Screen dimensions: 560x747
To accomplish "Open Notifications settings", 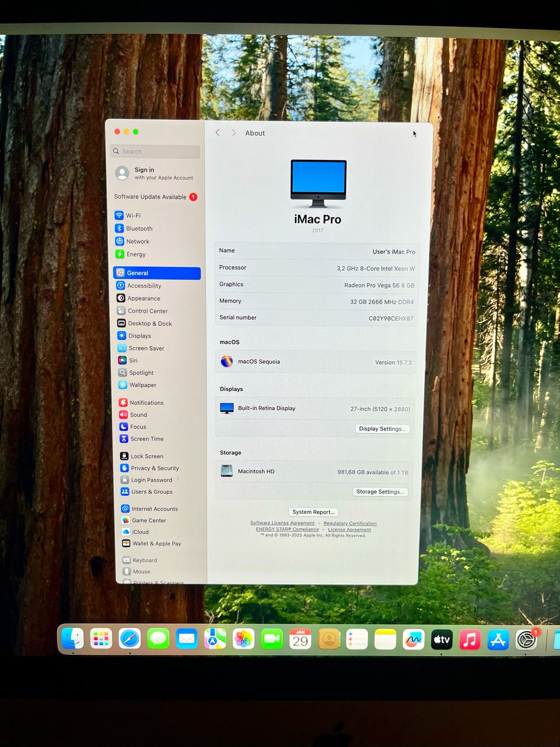I will click(141, 403).
